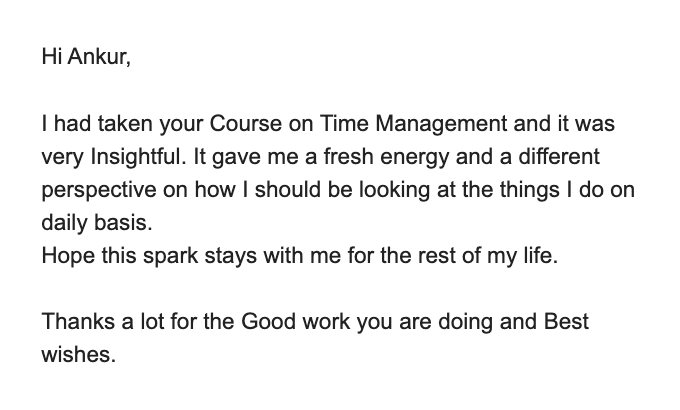680x410 pixels.
Task: Click the word "life" ending the sentence
Action: pos(538,256)
